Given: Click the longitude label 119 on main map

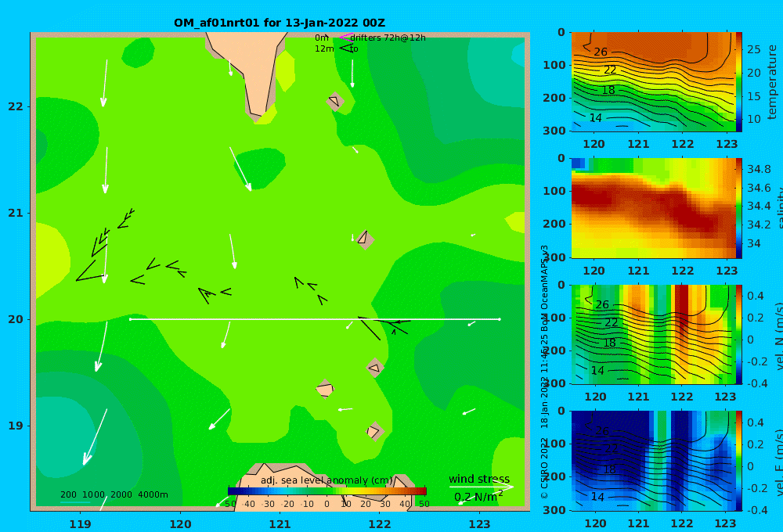Looking at the screenshot, I should click(x=81, y=524).
